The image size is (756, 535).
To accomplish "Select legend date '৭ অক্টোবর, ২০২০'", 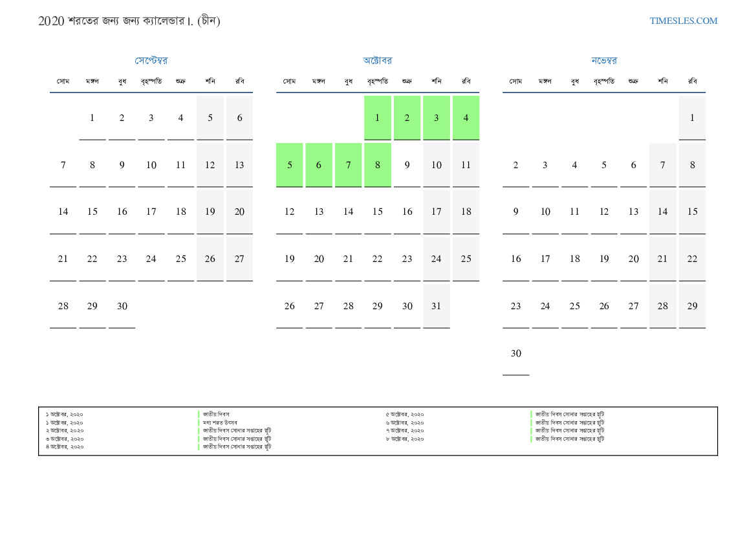I will [x=405, y=430].
